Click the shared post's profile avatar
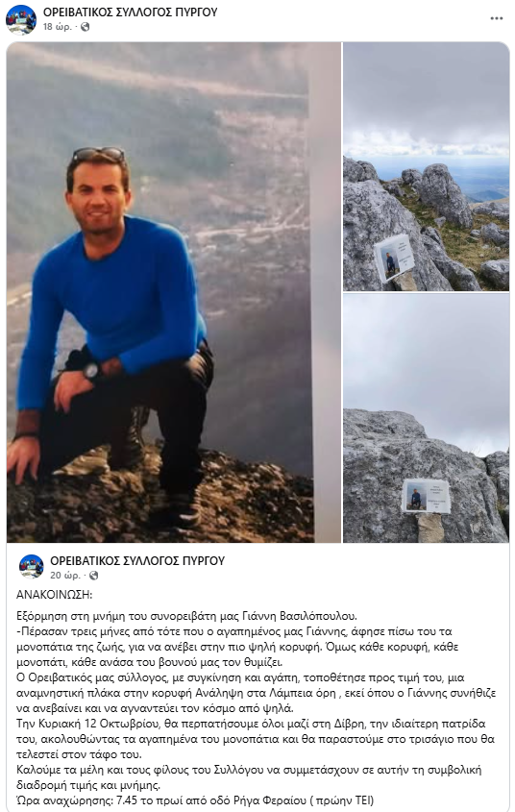 (31, 567)
